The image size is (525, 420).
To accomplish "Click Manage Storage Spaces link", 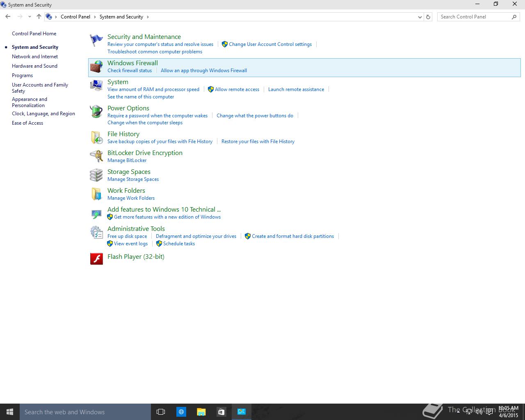I will click(133, 179).
